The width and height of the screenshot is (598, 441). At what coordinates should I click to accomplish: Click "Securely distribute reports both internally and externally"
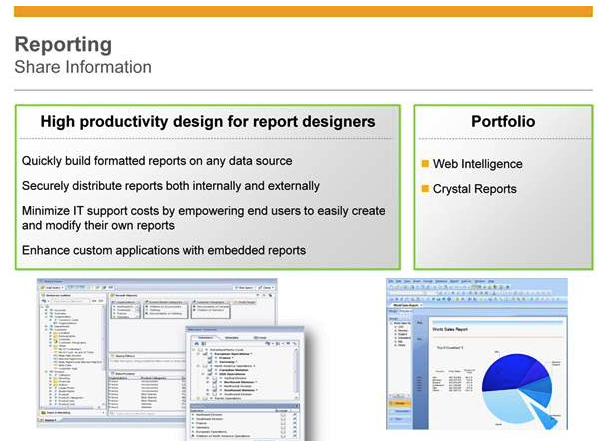click(171, 186)
